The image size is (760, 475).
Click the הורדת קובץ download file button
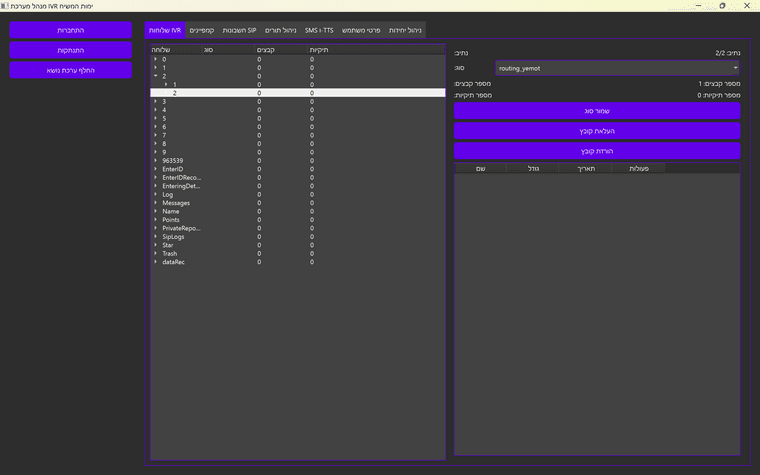click(597, 151)
